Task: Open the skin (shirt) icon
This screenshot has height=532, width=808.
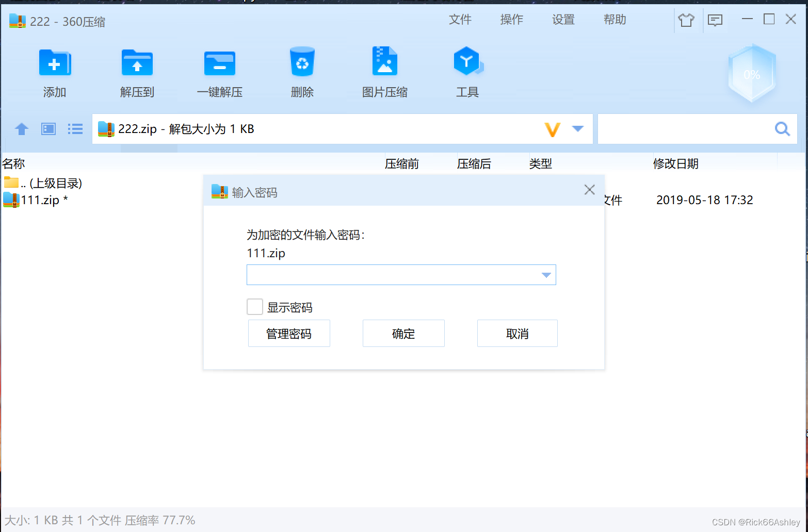Action: coord(686,20)
